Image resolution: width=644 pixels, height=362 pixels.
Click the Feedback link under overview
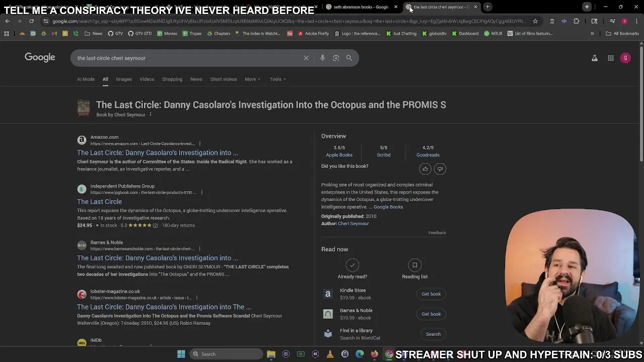(x=437, y=233)
